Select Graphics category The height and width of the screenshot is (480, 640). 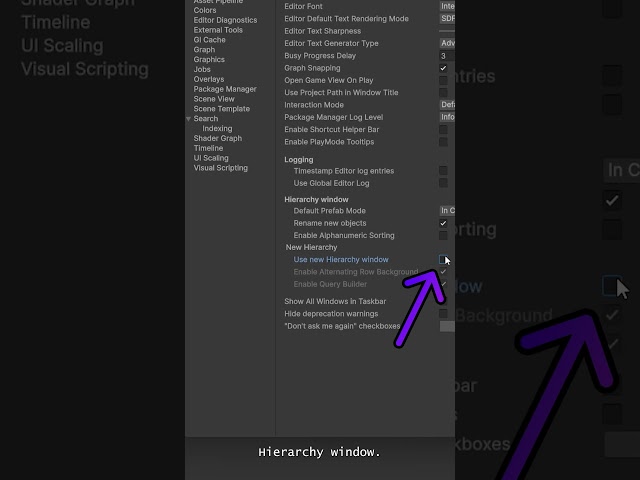click(x=209, y=59)
